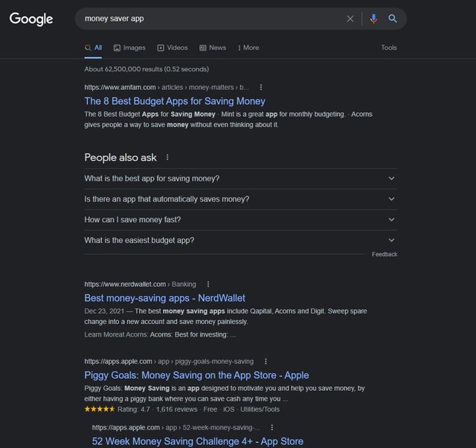Switch to the News tab
476x448 pixels.
tap(213, 48)
